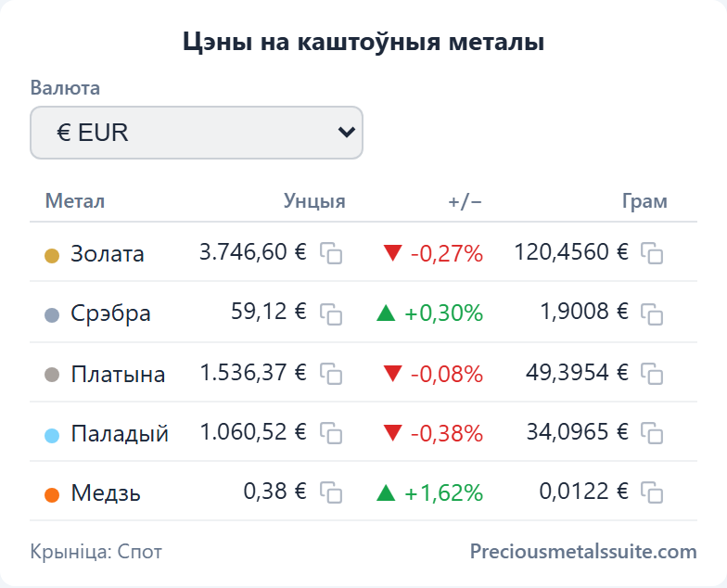
Task: Open the € EUR currency dropdown
Action: tap(197, 133)
